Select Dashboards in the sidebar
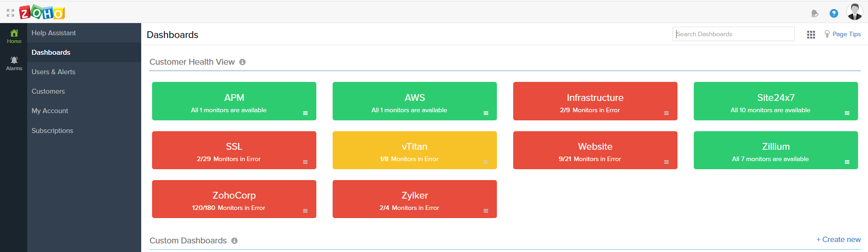Image resolution: width=868 pixels, height=252 pixels. click(x=84, y=52)
